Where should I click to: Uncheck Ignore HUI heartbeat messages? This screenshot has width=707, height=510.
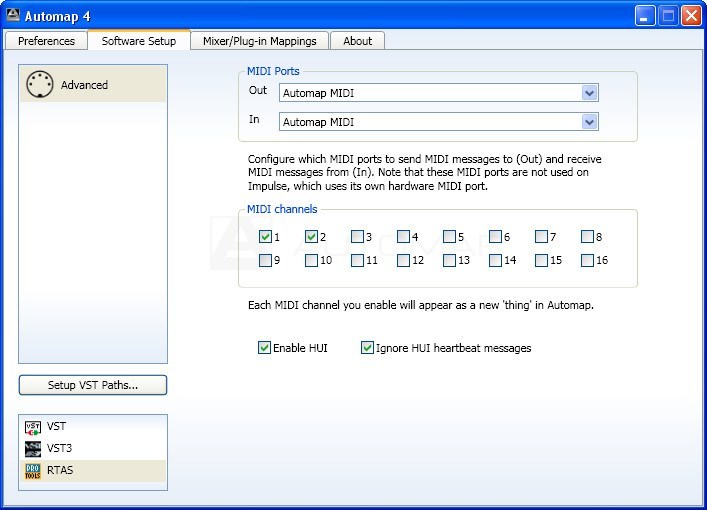click(x=367, y=347)
